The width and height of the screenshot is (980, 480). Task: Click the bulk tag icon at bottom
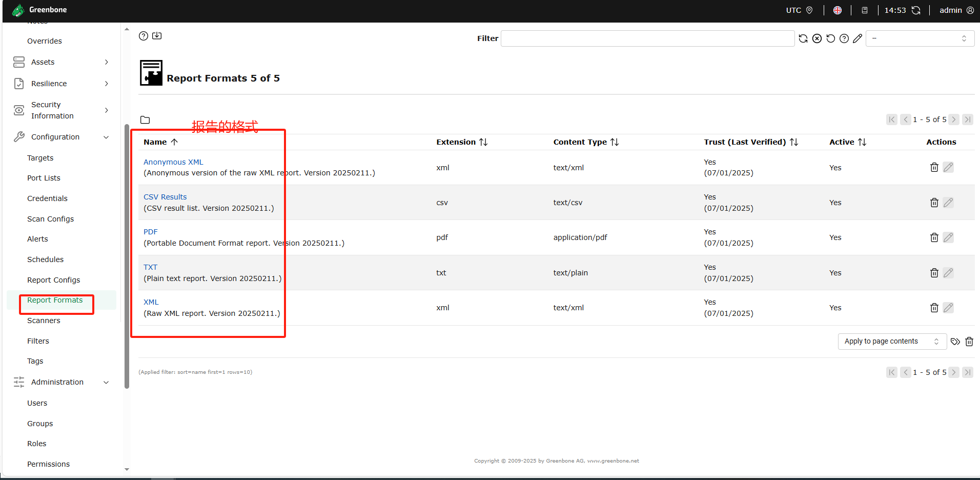click(x=955, y=342)
